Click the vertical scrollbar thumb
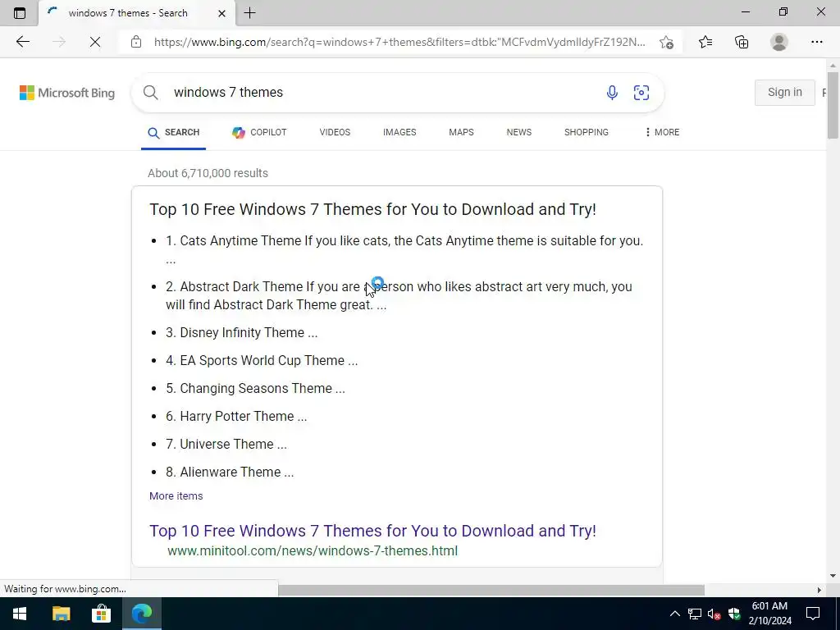The width and height of the screenshot is (840, 630). coord(833,105)
